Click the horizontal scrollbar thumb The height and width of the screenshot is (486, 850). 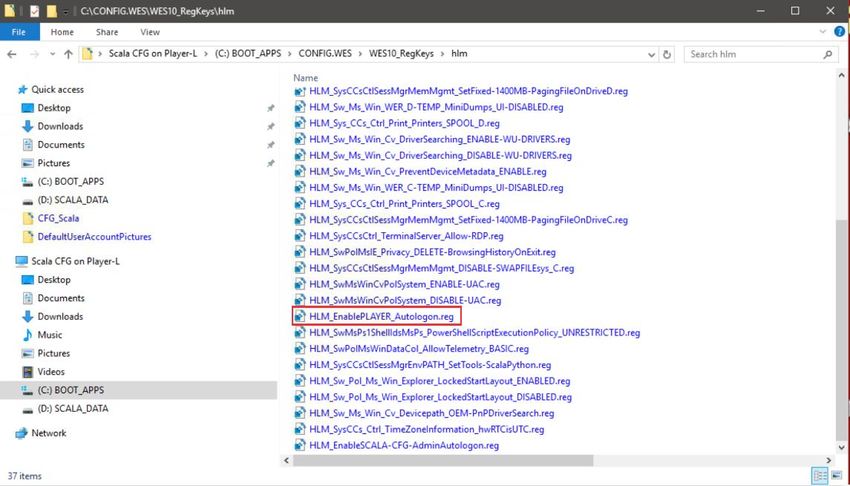(x=443, y=461)
